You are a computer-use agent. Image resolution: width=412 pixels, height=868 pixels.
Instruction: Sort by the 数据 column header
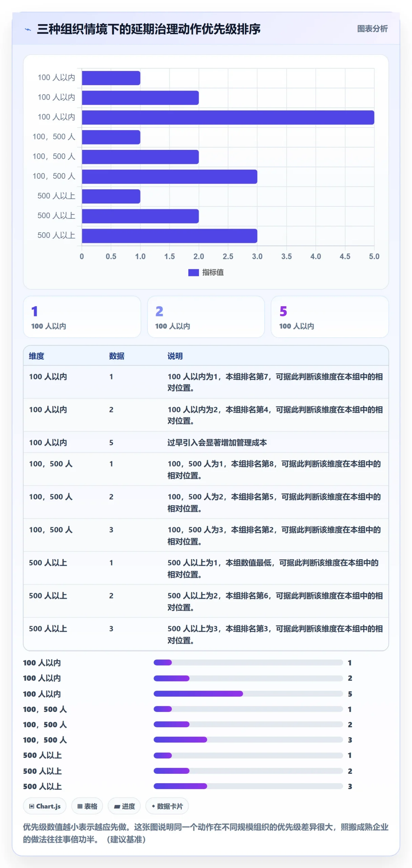click(x=117, y=356)
